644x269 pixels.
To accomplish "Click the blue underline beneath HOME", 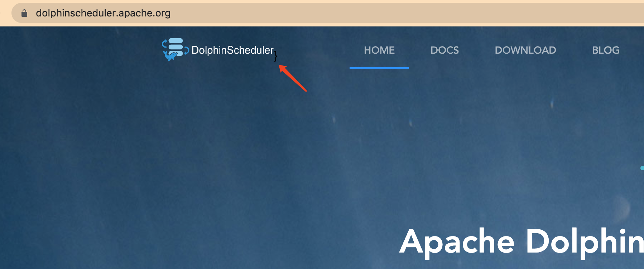I will tap(379, 68).
